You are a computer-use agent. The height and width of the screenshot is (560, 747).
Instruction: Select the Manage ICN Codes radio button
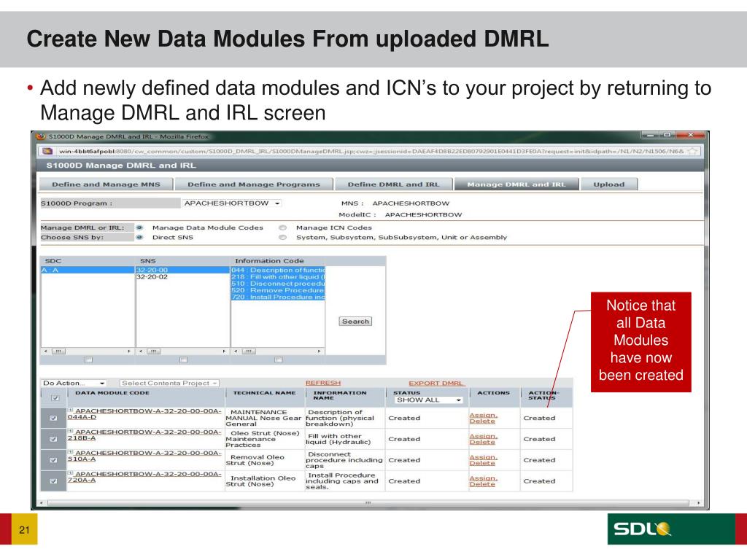tap(282, 227)
